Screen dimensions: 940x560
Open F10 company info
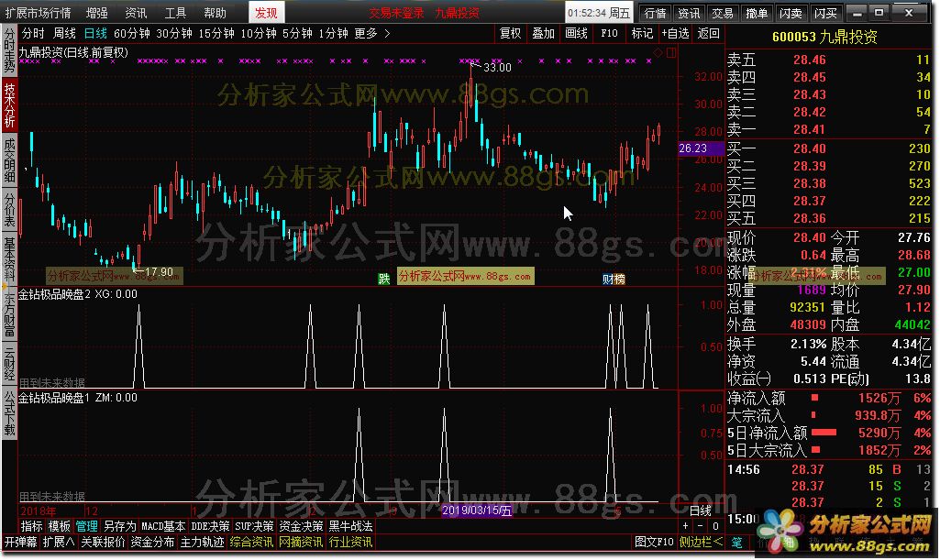click(609, 34)
